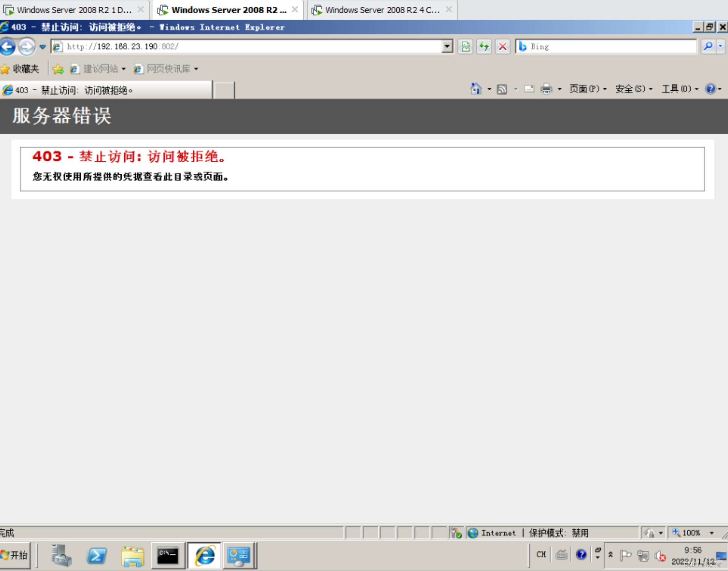The height and width of the screenshot is (571, 728).
Task: Click the search magnifier icon
Action: [x=708, y=46]
